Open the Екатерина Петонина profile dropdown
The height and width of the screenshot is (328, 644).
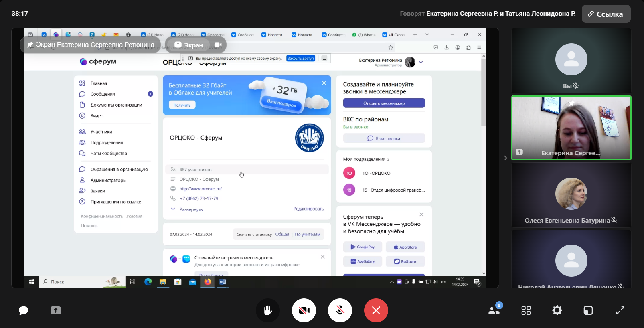421,62
